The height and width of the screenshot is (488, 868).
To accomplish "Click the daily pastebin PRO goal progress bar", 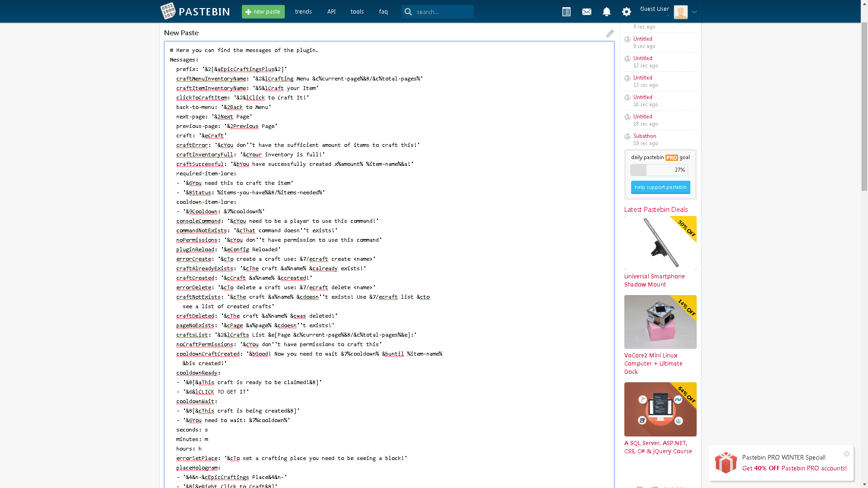I will click(659, 170).
